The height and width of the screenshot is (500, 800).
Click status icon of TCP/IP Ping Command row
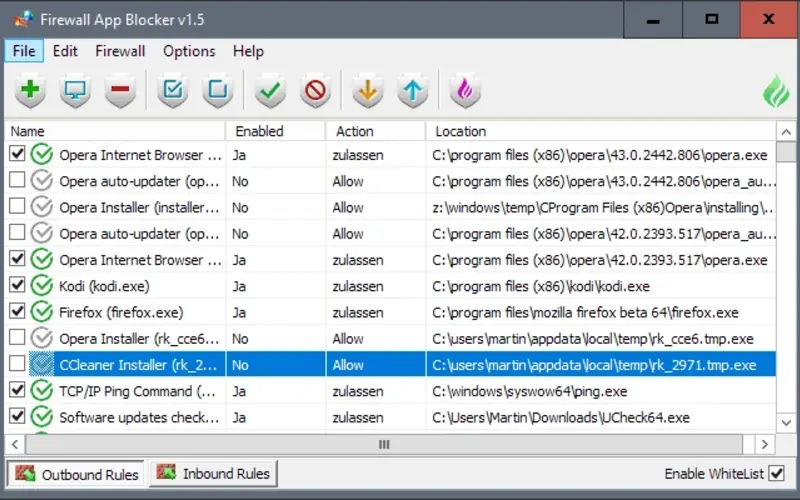coord(42,391)
